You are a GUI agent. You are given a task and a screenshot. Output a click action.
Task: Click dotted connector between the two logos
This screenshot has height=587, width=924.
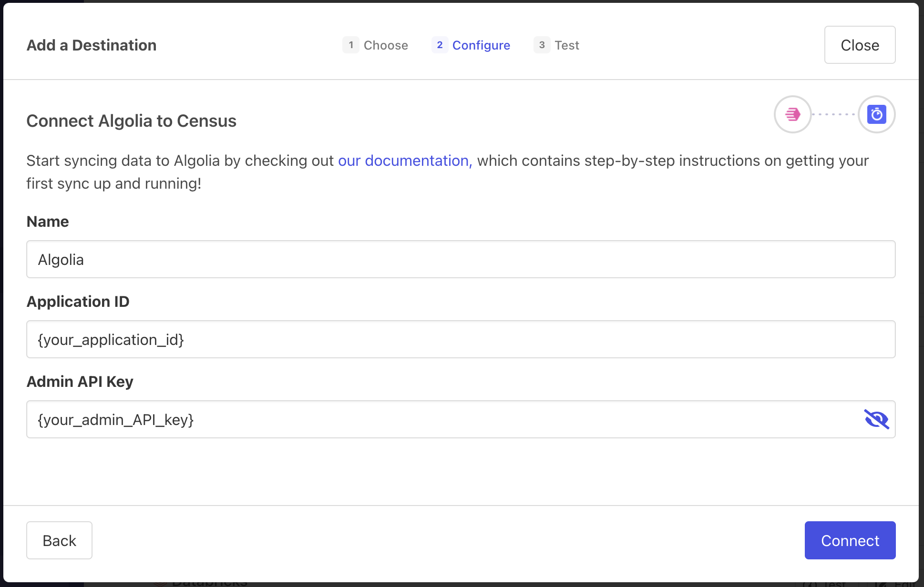pos(834,114)
